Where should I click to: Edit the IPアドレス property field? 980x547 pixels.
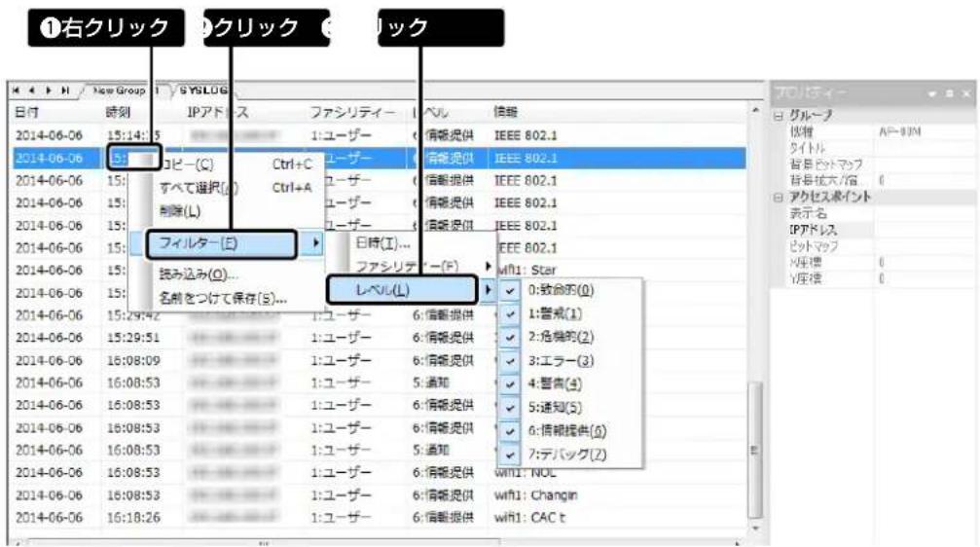pos(924,230)
